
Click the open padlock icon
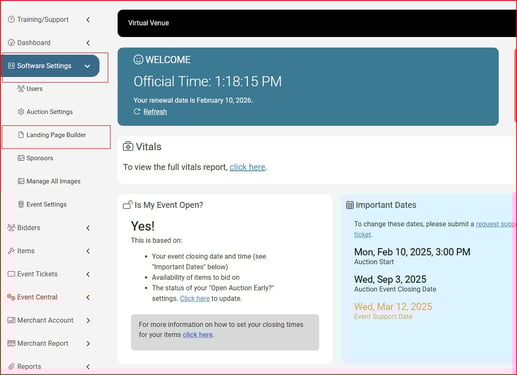tap(128, 205)
